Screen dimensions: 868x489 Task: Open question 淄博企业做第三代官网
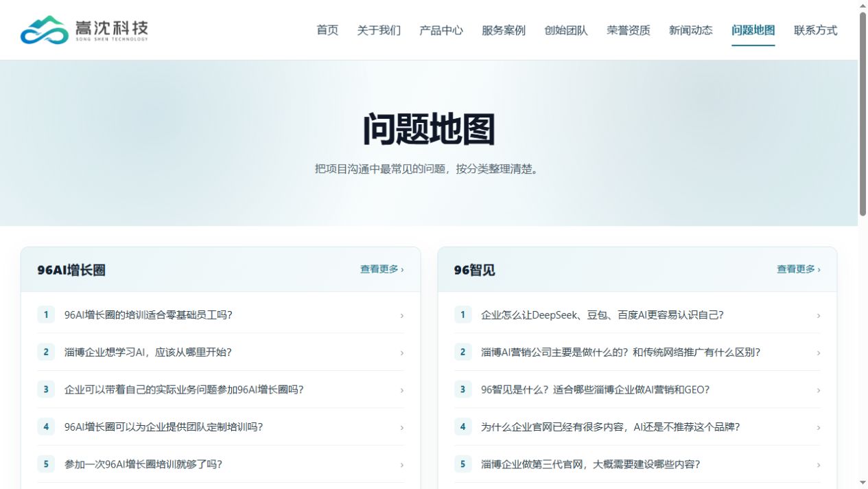pos(637,464)
